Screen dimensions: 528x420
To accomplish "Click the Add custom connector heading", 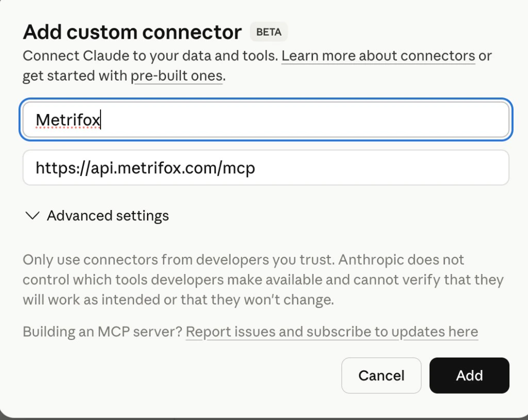I will tap(131, 31).
